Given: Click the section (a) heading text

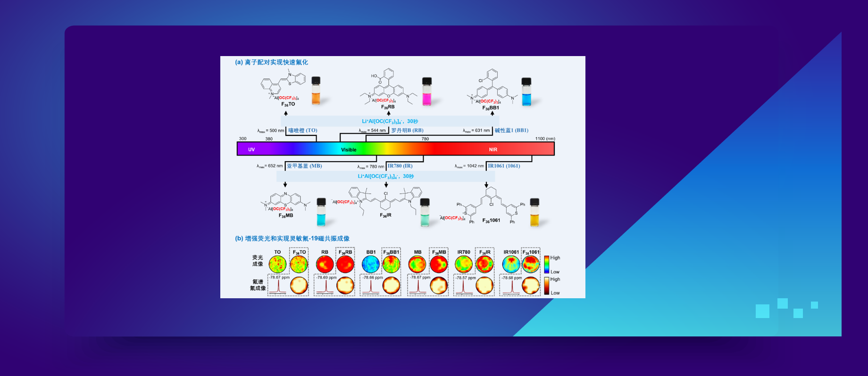Looking at the screenshot, I should point(271,62).
